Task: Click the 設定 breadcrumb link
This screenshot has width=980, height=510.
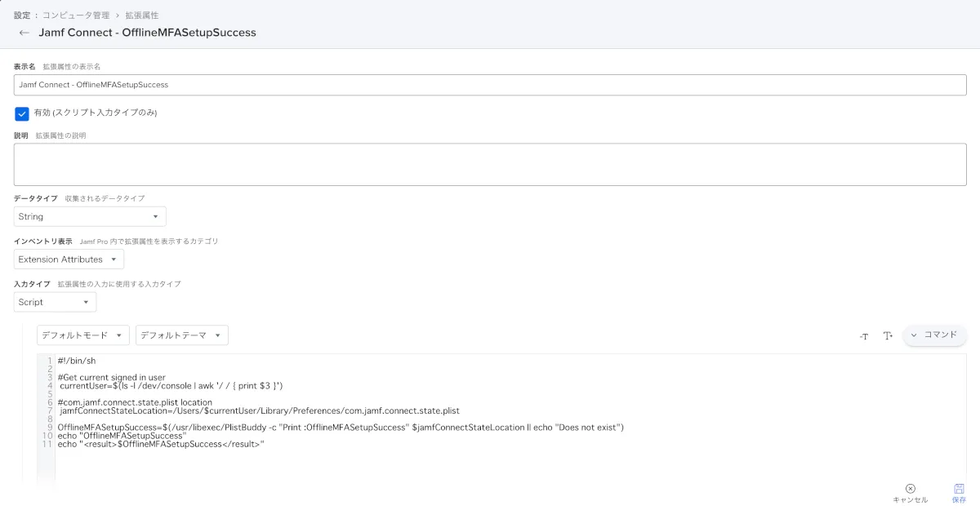Action: pos(23,16)
